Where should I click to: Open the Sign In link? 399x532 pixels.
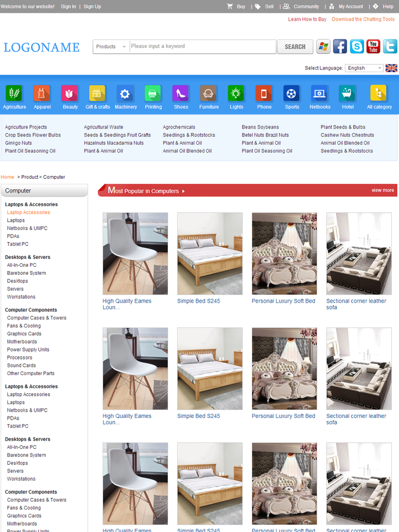pos(68,7)
